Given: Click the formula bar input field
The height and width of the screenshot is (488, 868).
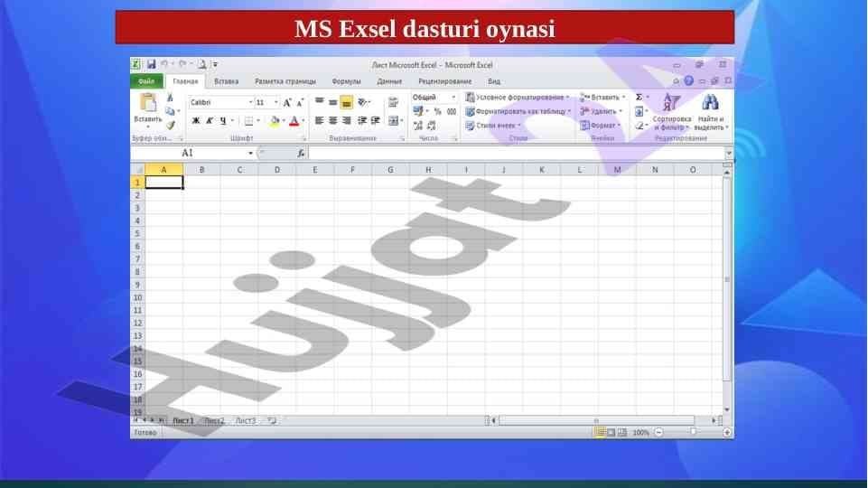Looking at the screenshot, I should point(516,153).
